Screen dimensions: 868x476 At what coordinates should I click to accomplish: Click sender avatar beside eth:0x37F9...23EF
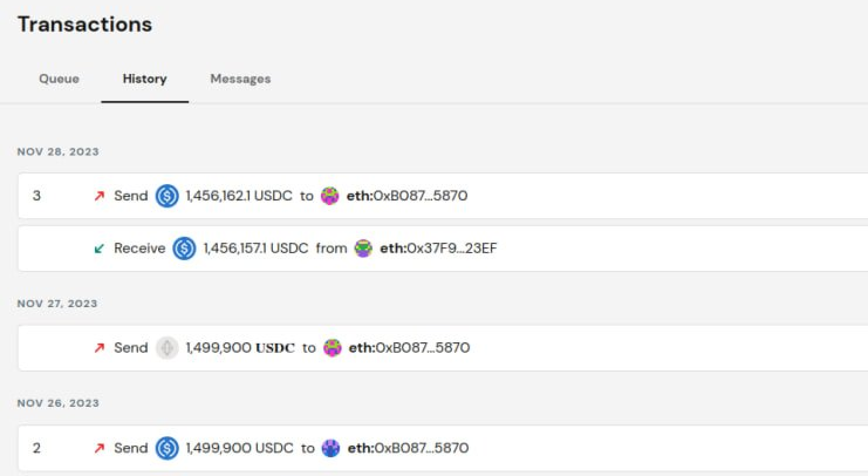click(364, 249)
